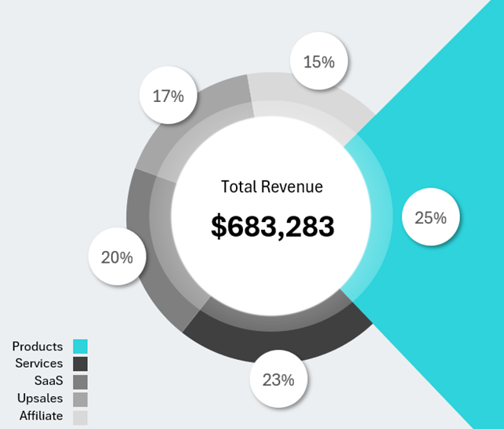Click the Affiliate legend label
The height and width of the screenshot is (429, 504).
41,416
